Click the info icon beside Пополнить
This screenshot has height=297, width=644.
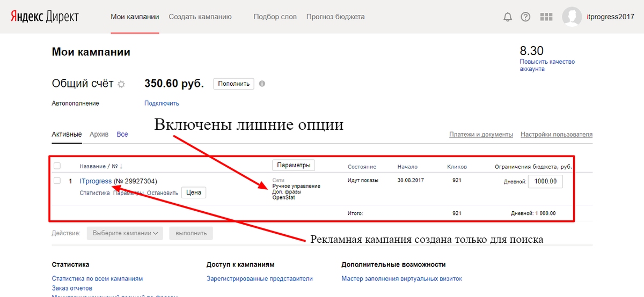coord(262,84)
